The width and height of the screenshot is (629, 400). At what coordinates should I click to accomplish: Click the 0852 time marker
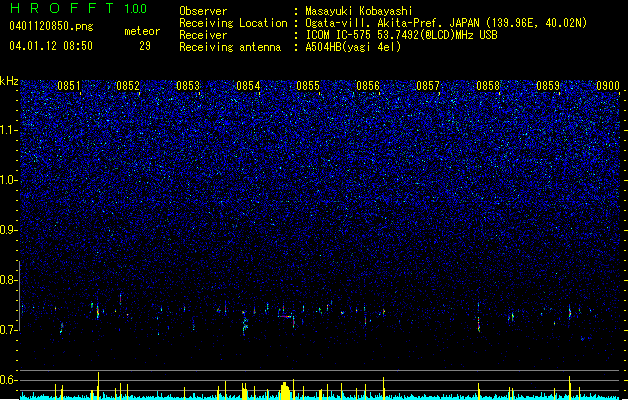pyautogui.click(x=128, y=86)
